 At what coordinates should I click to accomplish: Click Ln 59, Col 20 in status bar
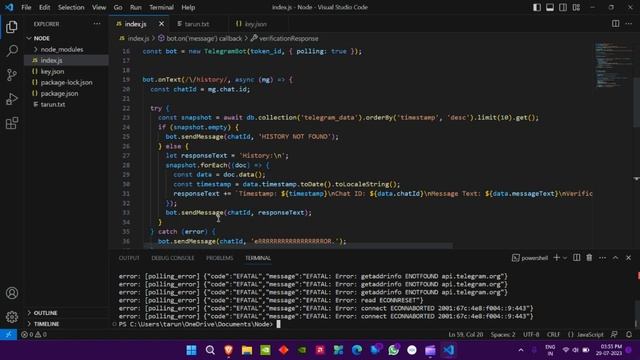click(466, 334)
